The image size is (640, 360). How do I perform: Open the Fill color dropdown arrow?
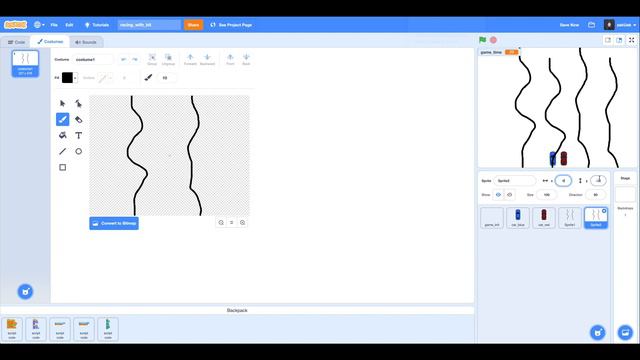(75, 78)
